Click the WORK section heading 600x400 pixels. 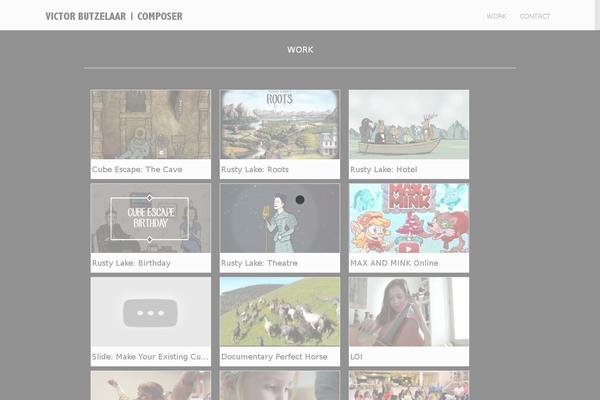300,50
